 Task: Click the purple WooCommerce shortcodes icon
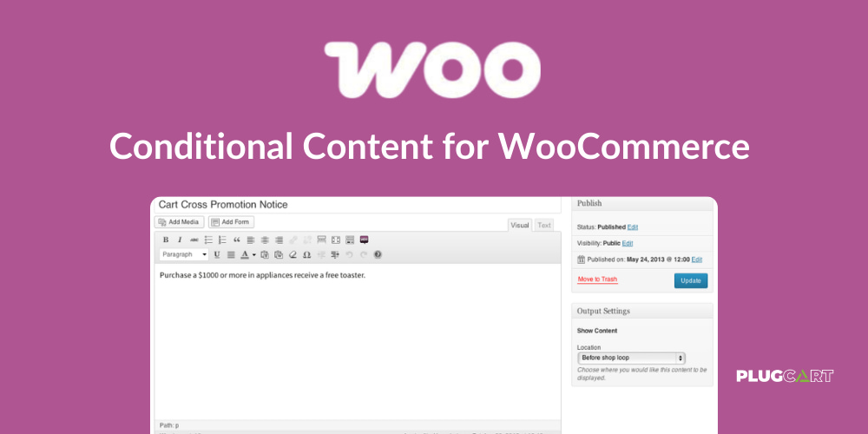(x=365, y=240)
